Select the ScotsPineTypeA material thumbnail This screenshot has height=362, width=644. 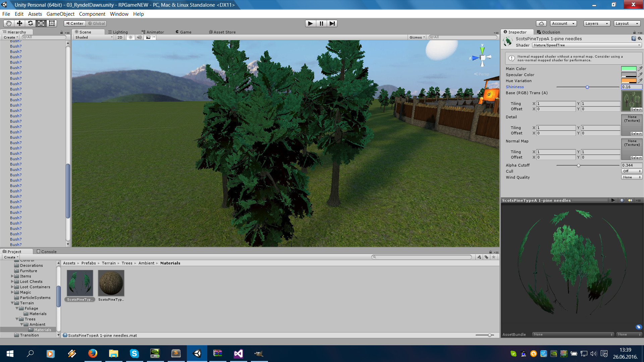coord(79,283)
